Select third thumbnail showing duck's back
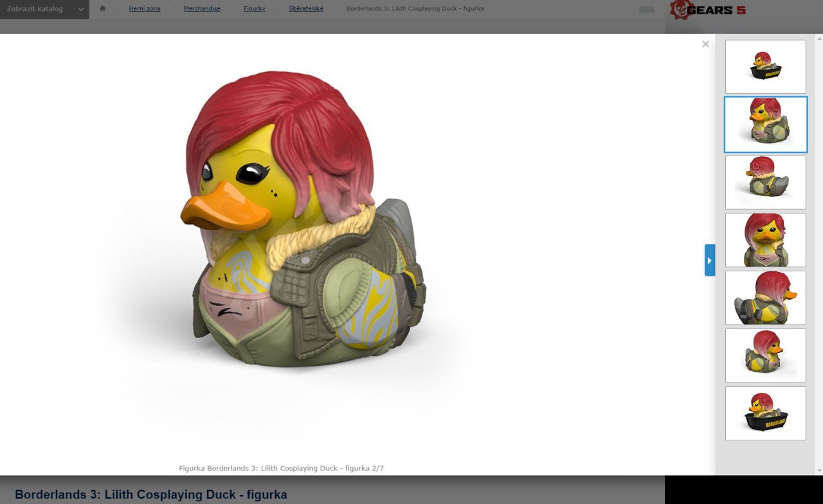 (x=765, y=183)
